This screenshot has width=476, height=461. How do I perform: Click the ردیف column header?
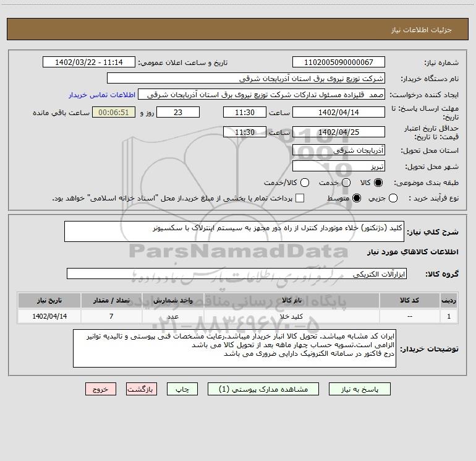(449, 300)
